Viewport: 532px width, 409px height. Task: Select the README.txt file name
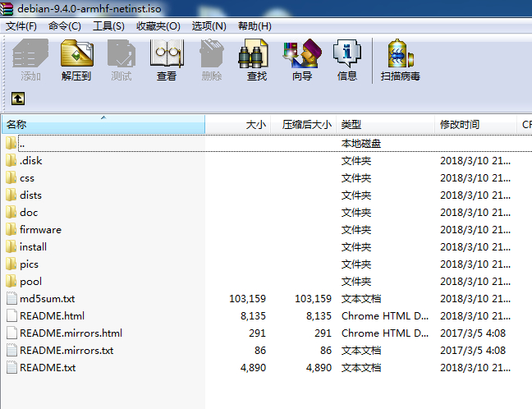tap(48, 368)
